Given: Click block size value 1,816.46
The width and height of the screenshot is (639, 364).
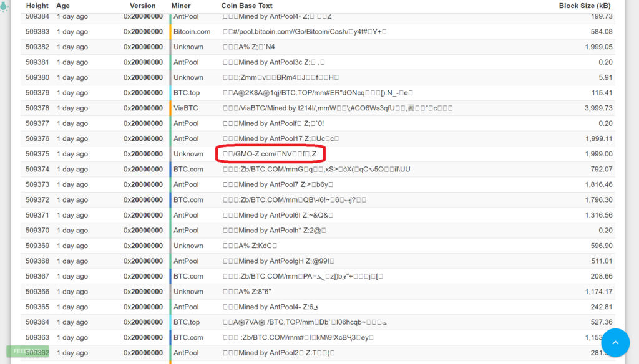Looking at the screenshot, I should point(598,184).
